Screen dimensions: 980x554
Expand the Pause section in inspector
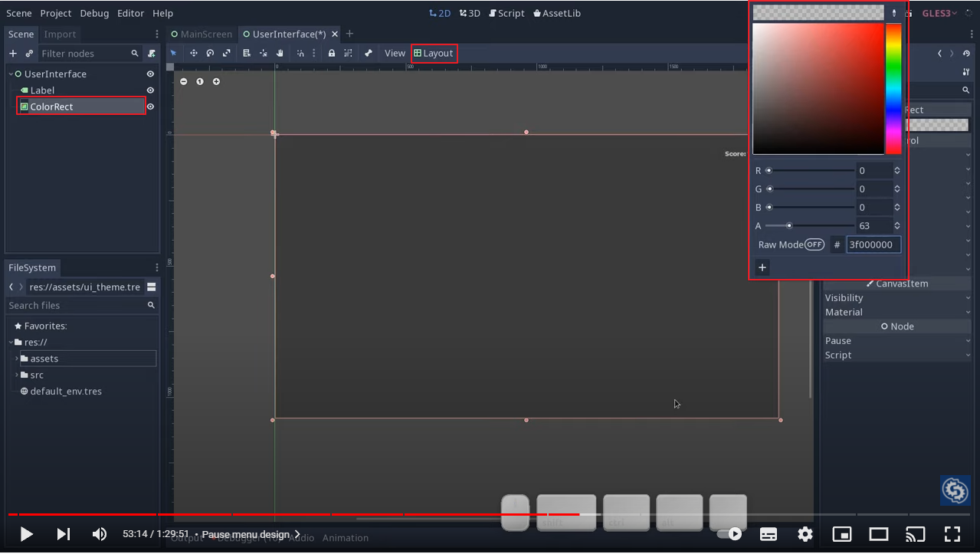897,341
